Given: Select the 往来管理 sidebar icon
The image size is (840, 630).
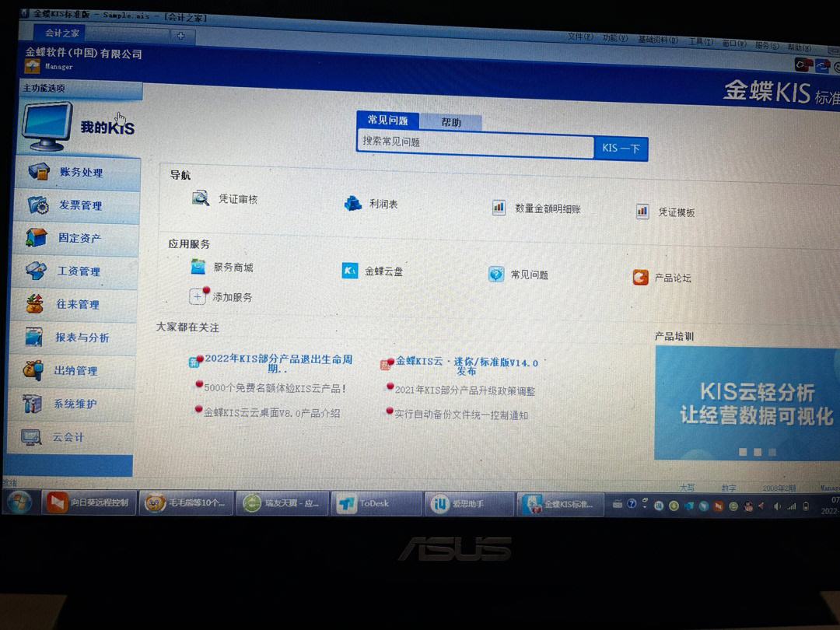Looking at the screenshot, I should (x=35, y=304).
